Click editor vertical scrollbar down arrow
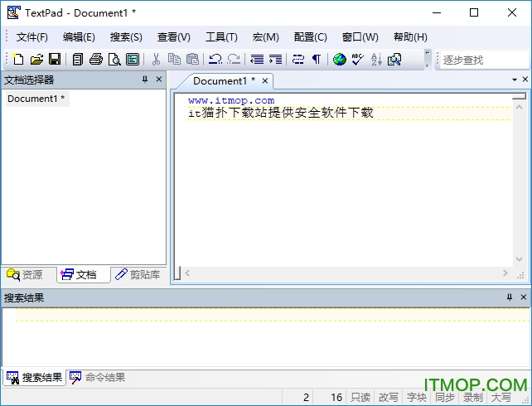This screenshot has height=406, width=532. click(x=519, y=259)
